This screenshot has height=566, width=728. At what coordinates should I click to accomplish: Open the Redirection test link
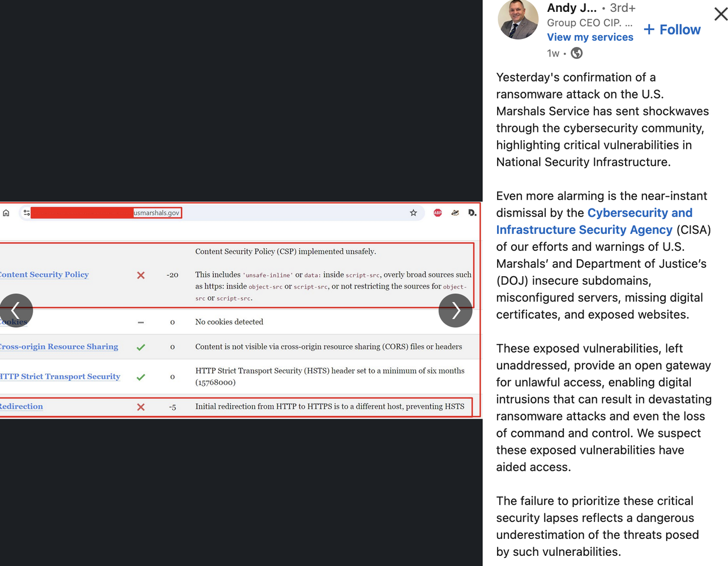point(22,406)
